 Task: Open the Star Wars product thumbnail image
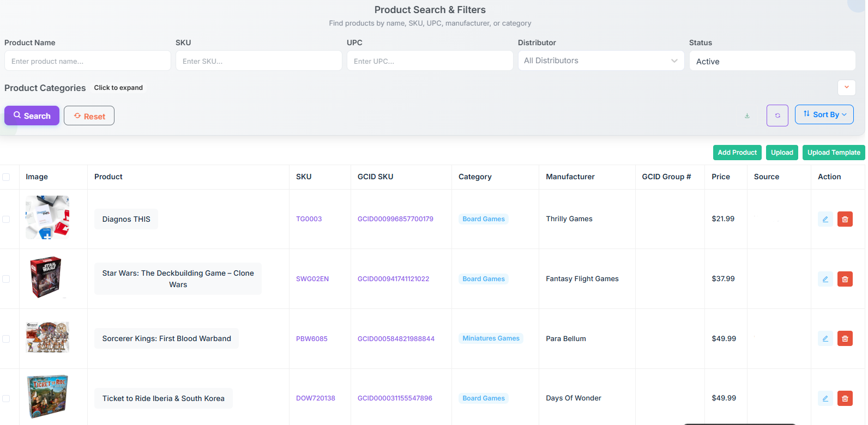click(46, 277)
